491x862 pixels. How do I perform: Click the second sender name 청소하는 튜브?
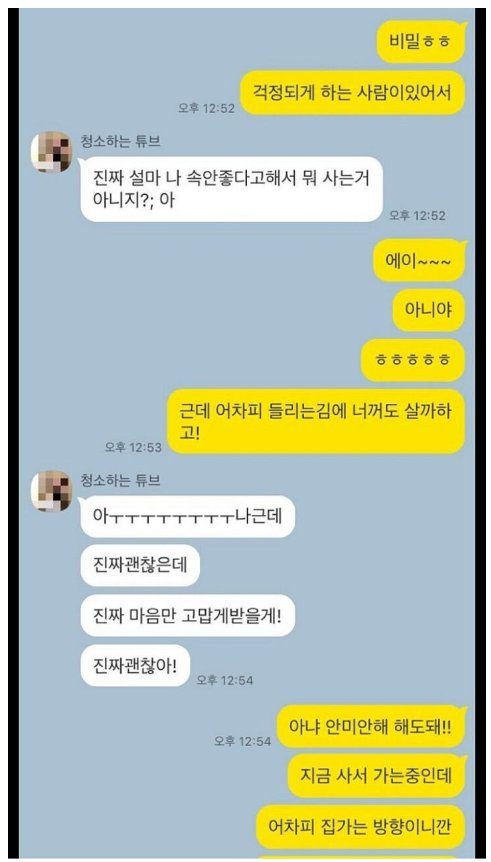[121, 480]
